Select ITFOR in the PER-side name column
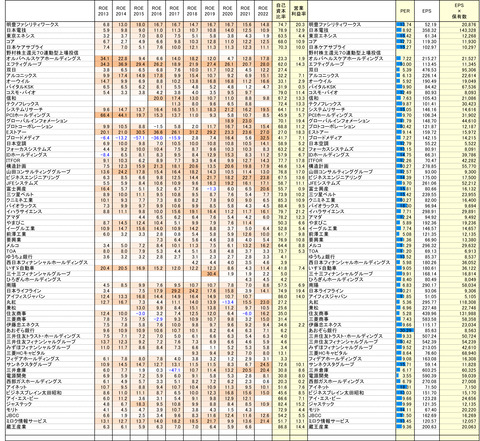480x441 pixels. pos(316,160)
